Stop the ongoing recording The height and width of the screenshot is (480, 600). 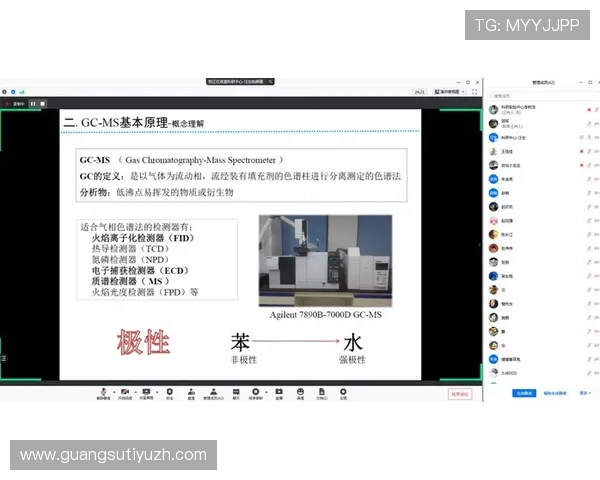pos(42,104)
